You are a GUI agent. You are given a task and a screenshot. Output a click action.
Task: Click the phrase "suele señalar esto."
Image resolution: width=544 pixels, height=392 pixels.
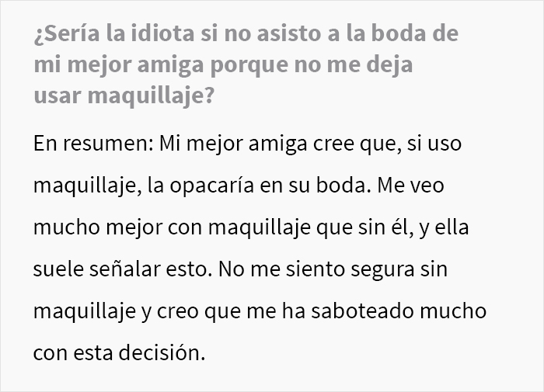[123, 269]
